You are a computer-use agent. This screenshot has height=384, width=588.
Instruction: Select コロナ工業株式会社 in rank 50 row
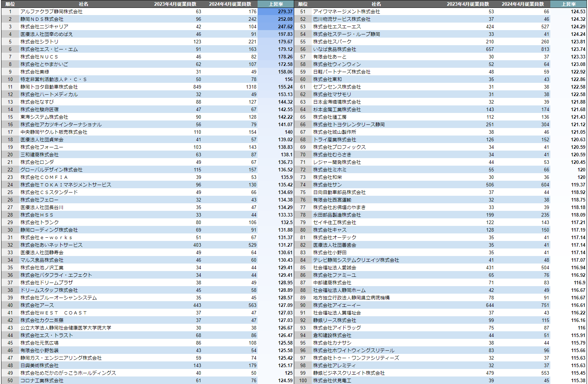[x=42, y=380]
